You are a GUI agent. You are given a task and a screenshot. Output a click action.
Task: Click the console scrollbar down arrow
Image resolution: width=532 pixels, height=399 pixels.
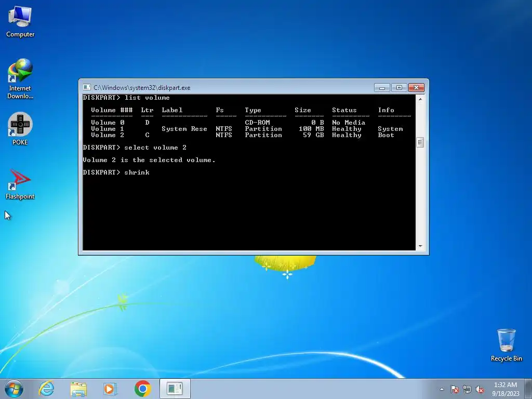420,246
